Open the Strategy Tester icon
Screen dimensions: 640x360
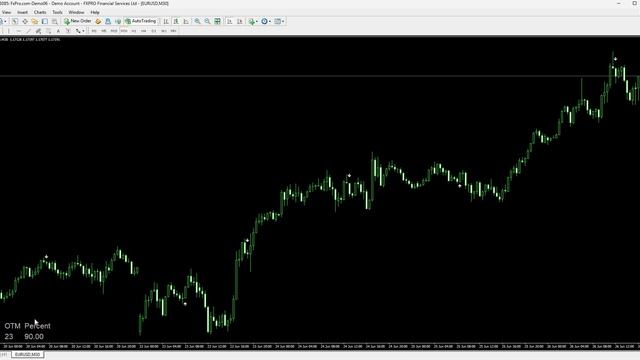pyautogui.click(x=54, y=21)
